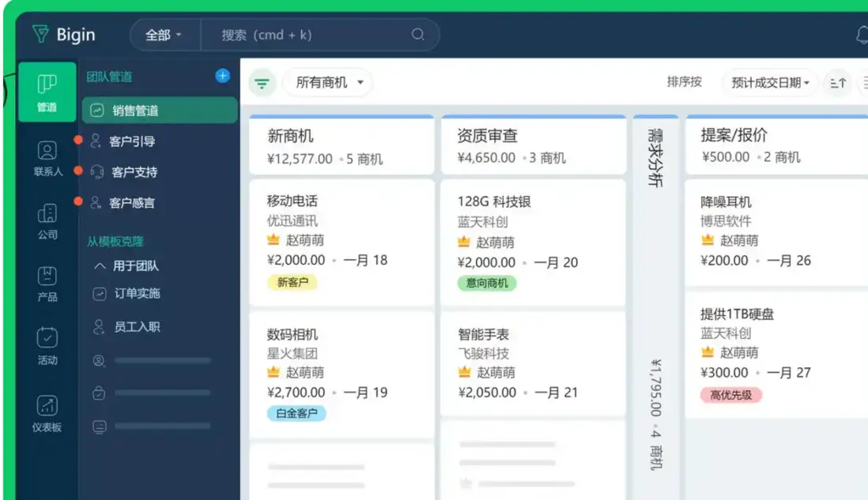This screenshot has height=500, width=868.
Task: Click the magnifier search icon
Action: click(418, 35)
